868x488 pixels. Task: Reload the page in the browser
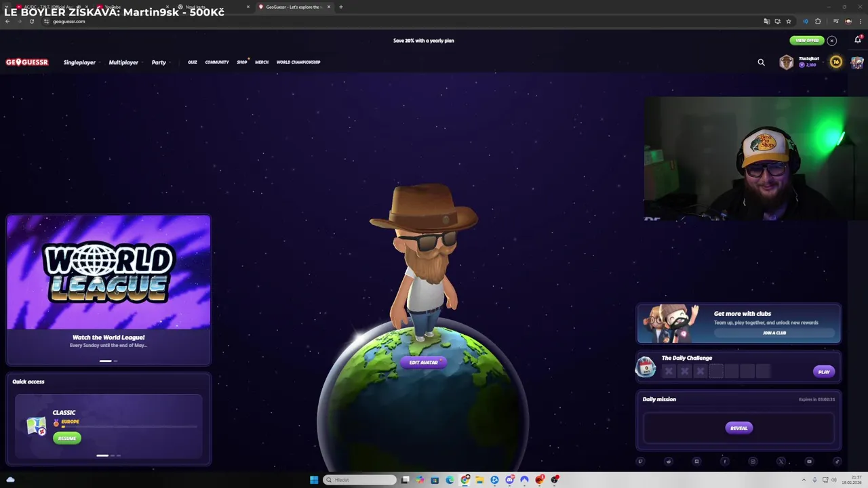pos(31,21)
